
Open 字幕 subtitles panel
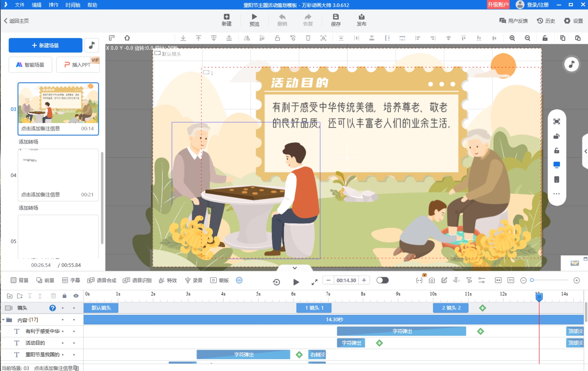click(x=71, y=280)
